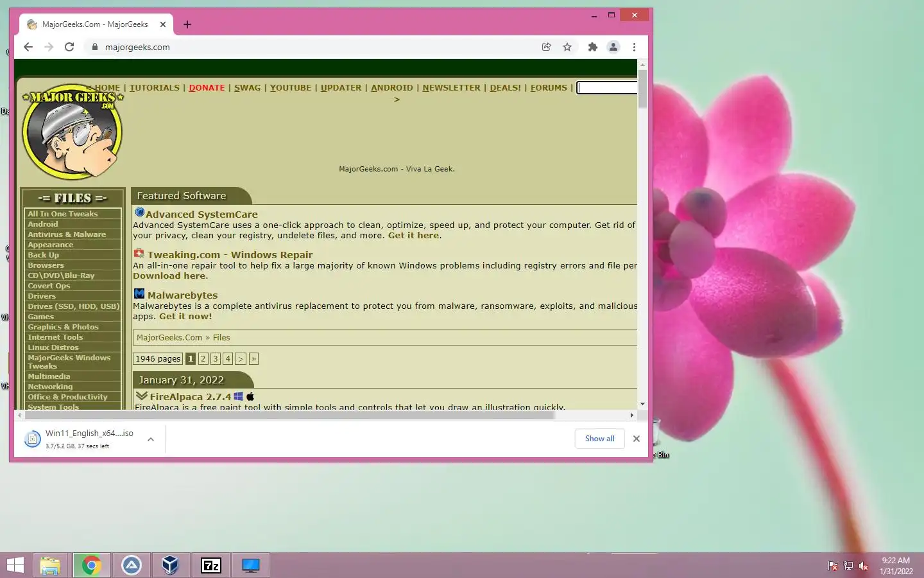Jump to last page '»' button
The width and height of the screenshot is (924, 578).
[253, 359]
